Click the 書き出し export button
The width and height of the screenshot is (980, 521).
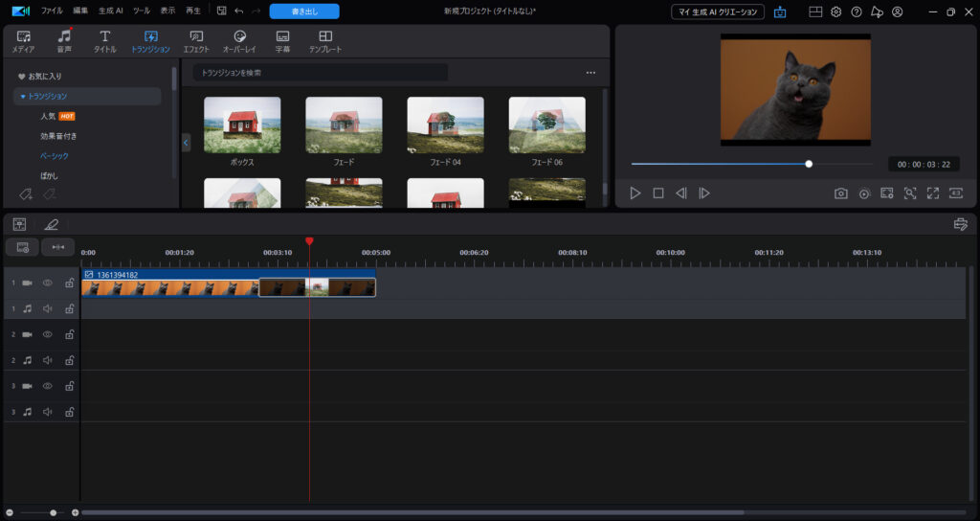point(303,11)
